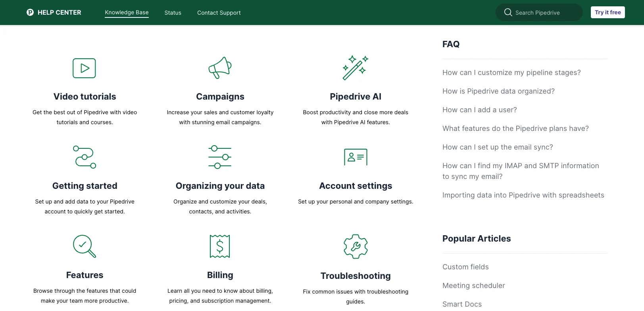Image resolution: width=644 pixels, height=311 pixels.
Task: Open Contact Support in the navigation
Action: tap(219, 13)
